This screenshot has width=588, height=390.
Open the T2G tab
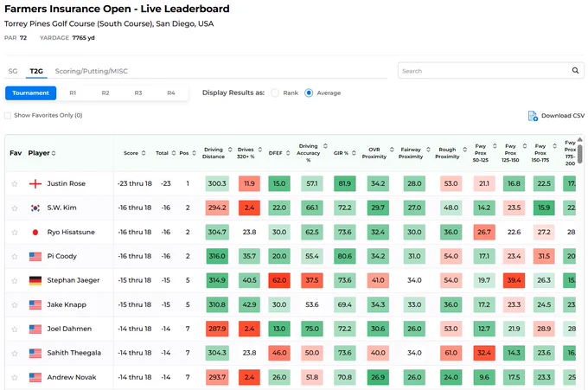pyautogui.click(x=36, y=71)
